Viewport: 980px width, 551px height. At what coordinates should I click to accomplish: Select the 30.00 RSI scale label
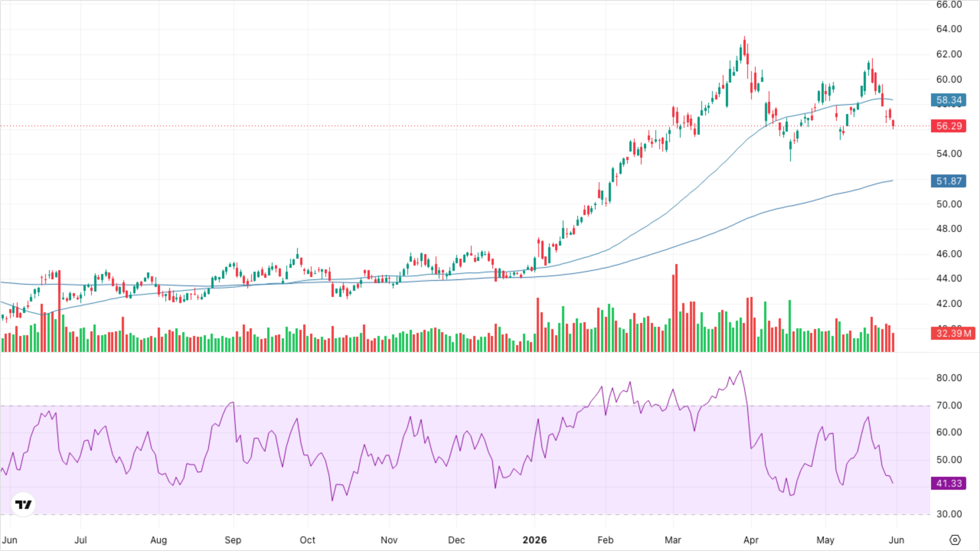(x=949, y=514)
